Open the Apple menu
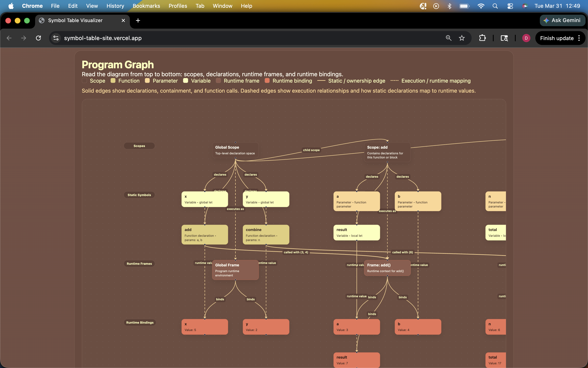Screen dimensions: 588x368 [11, 6]
